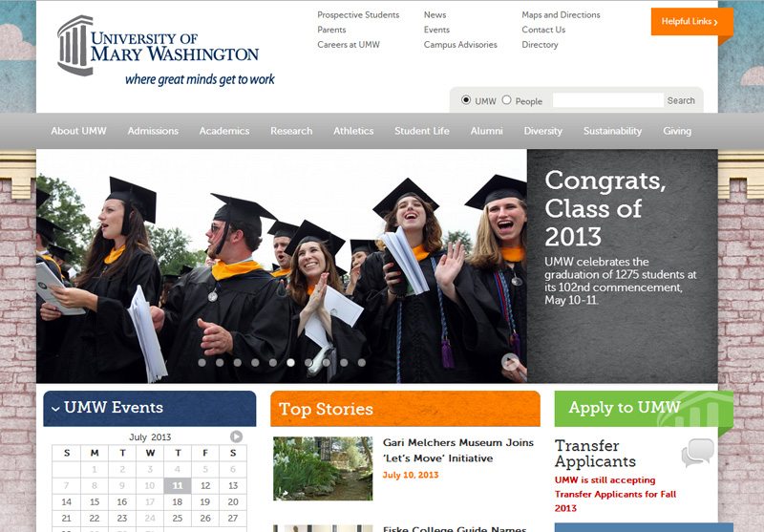
Task: Click the slideshow play arrow button
Action: [x=510, y=361]
